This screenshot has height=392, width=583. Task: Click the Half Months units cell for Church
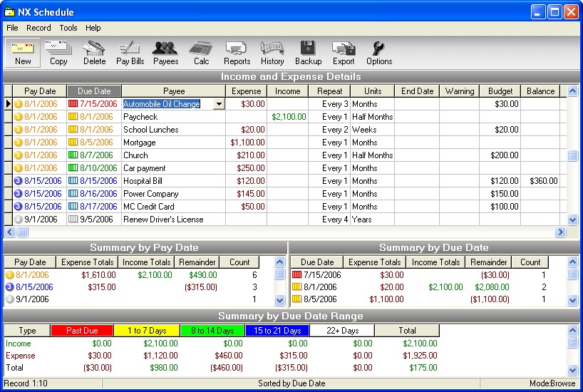(x=372, y=155)
